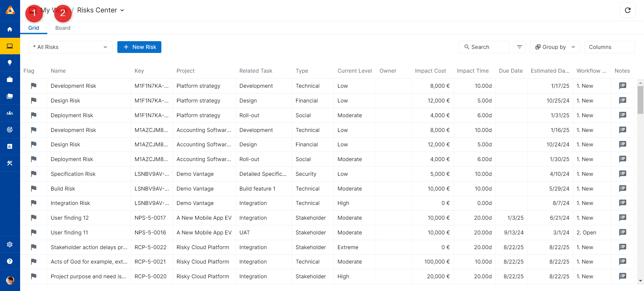
Task: Click the home icon in left sidebar
Action: (10, 29)
